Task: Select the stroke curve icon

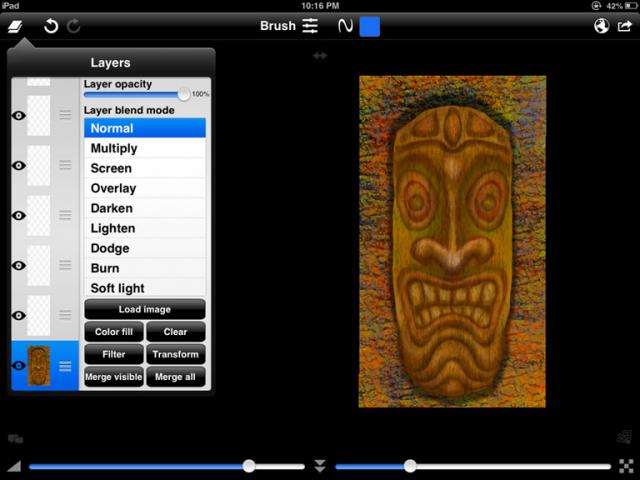Action: [345, 26]
